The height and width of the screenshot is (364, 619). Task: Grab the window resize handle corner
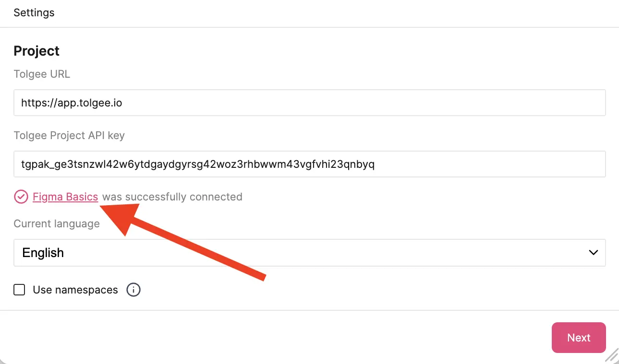click(612, 357)
